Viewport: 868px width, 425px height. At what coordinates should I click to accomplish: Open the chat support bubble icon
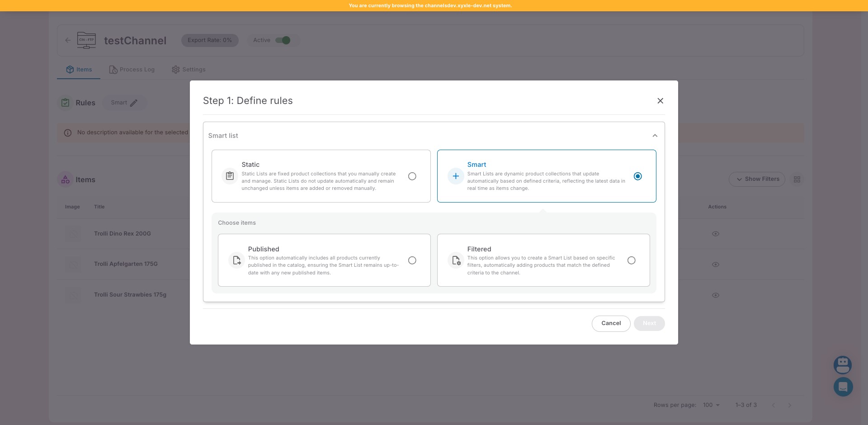tap(843, 387)
